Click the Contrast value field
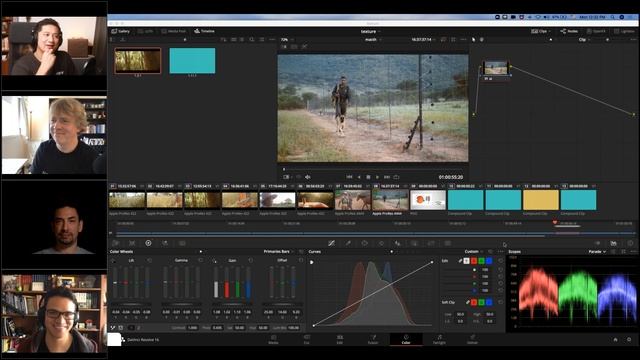The image size is (640, 360). [x=193, y=328]
